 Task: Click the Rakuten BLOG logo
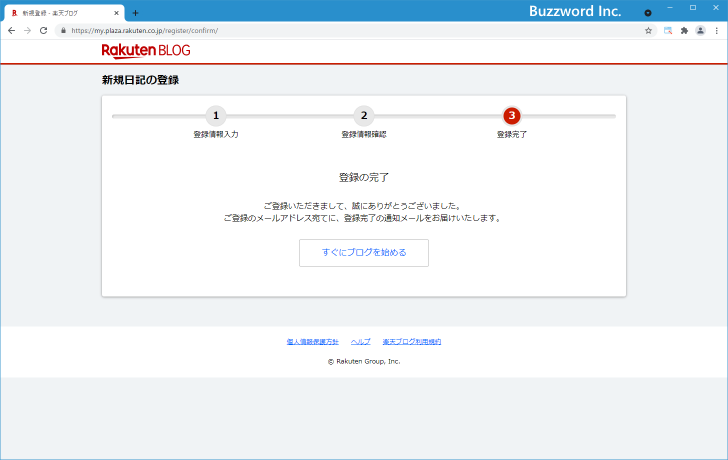146,51
